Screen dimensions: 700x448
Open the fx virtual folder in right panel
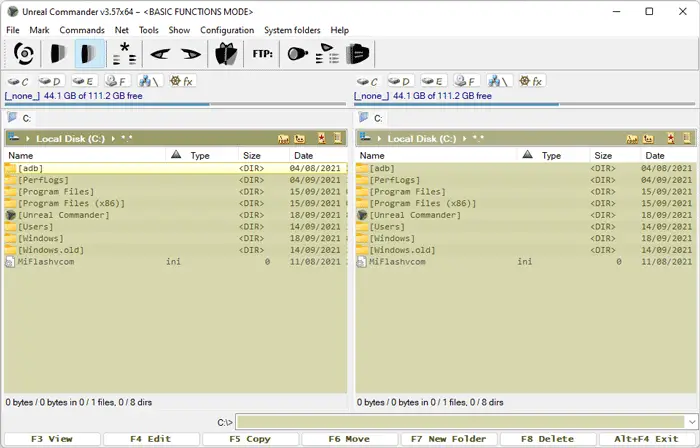[x=531, y=81]
